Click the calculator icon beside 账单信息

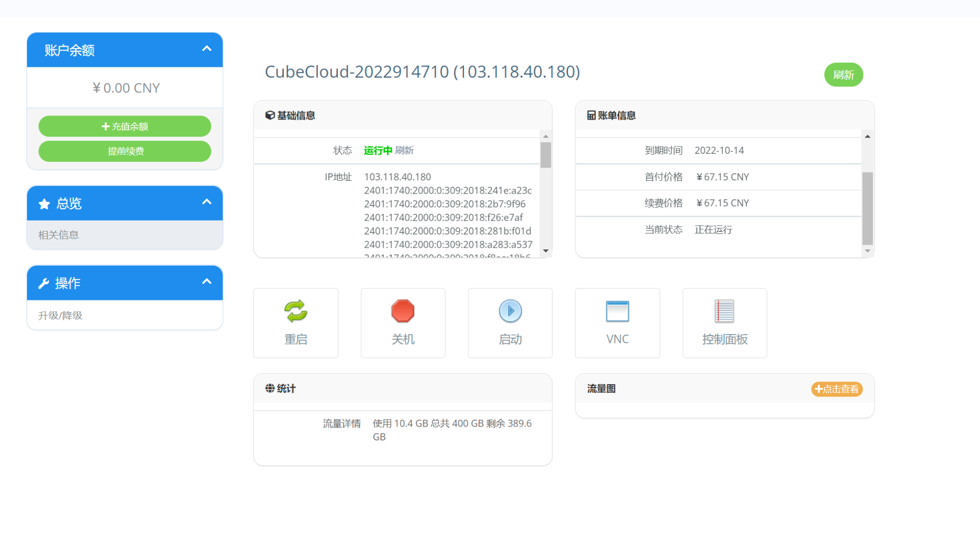pos(592,115)
